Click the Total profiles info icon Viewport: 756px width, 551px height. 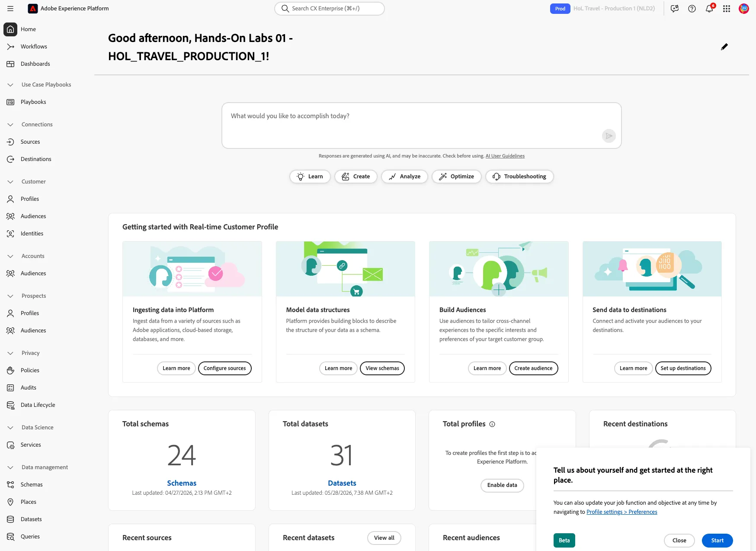coord(492,424)
